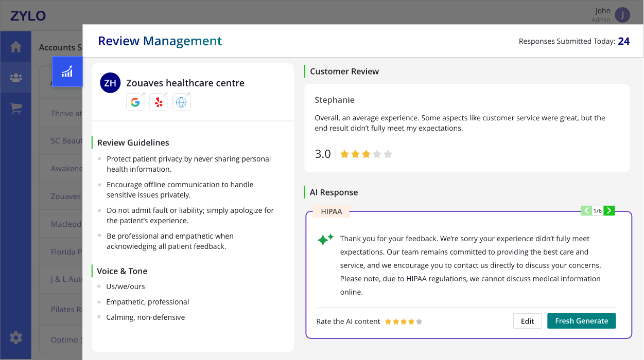Rate AI content five stars

(x=419, y=322)
